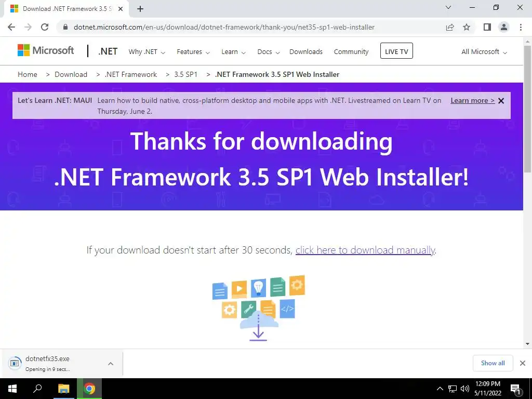Open a new tab with plus icon

pos(140,9)
